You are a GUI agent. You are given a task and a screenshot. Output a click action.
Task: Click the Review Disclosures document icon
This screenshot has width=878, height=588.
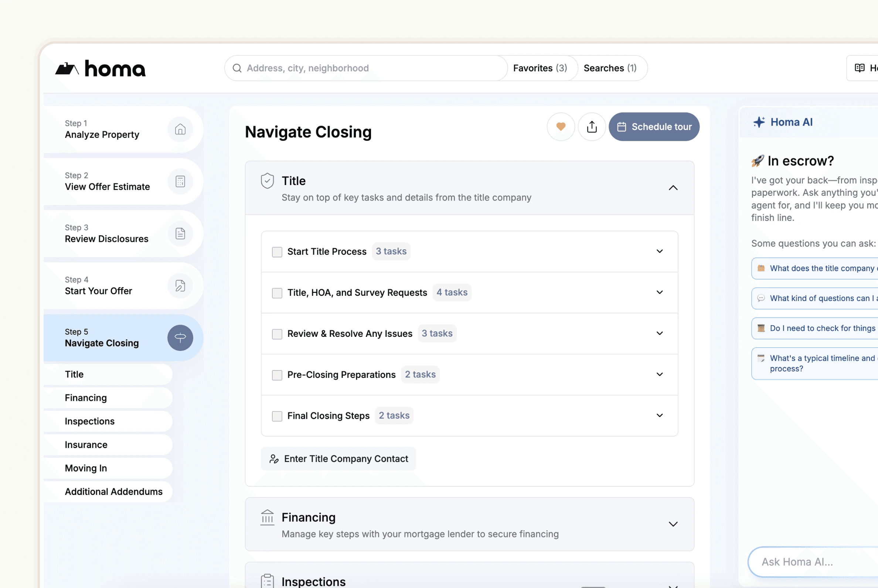(180, 234)
